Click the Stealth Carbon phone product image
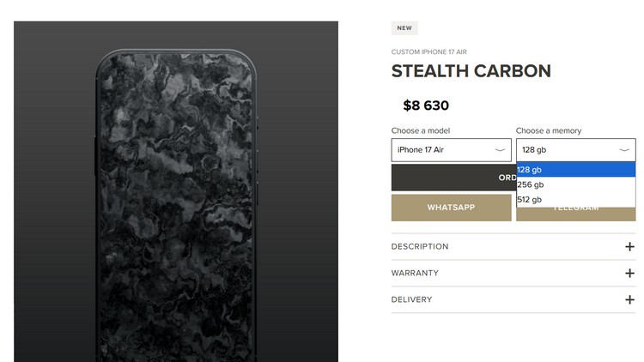The height and width of the screenshot is (362, 644). [176, 191]
